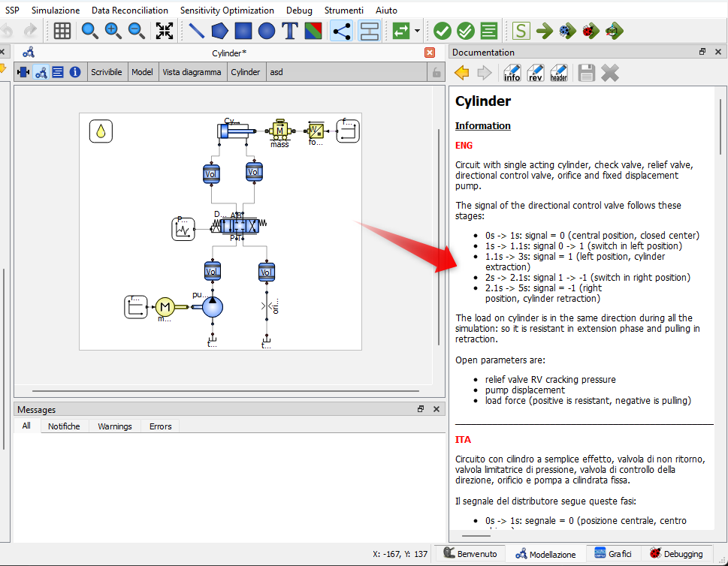Select the Bitmap image tool
This screenshot has width=728, height=566.
pos(313,31)
